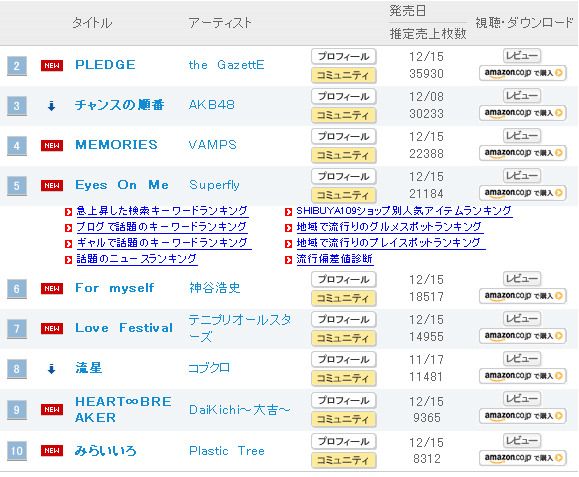Open artist link the GazettE
Screen dimensions: 579x477
tap(226, 65)
